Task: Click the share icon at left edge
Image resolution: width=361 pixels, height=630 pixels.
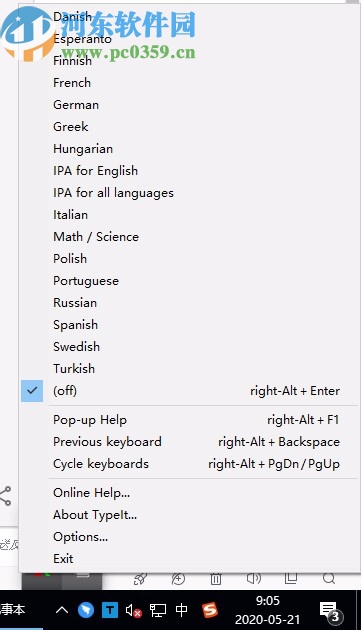Action: point(5,496)
